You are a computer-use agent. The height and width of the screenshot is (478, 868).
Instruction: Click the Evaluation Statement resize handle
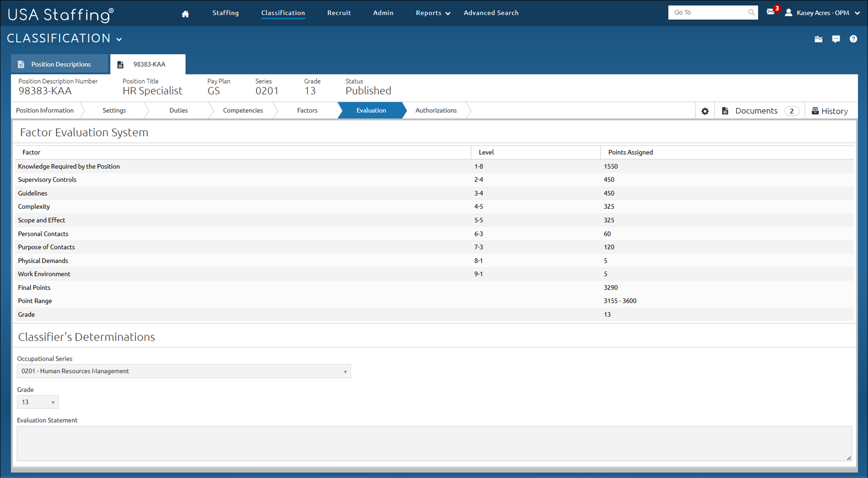(849, 458)
